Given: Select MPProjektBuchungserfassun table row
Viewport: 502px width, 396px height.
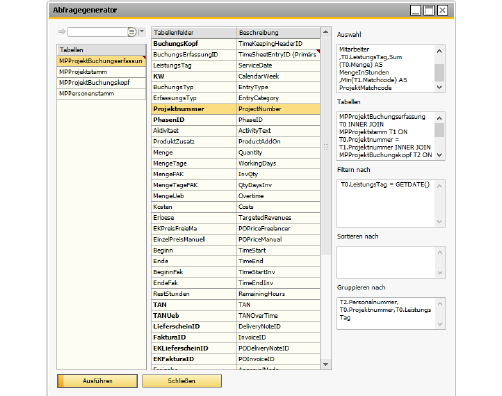Looking at the screenshot, I should coord(101,61).
